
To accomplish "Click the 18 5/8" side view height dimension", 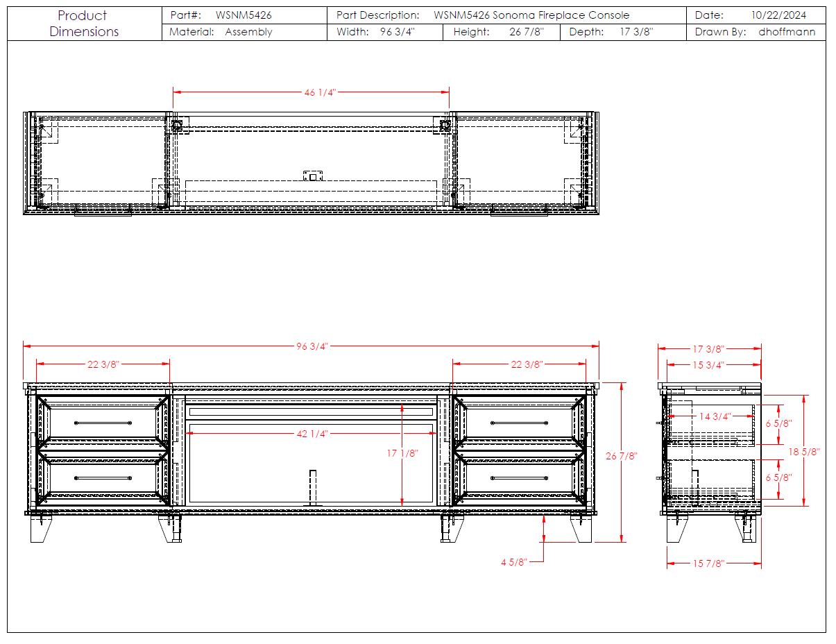I will (804, 451).
